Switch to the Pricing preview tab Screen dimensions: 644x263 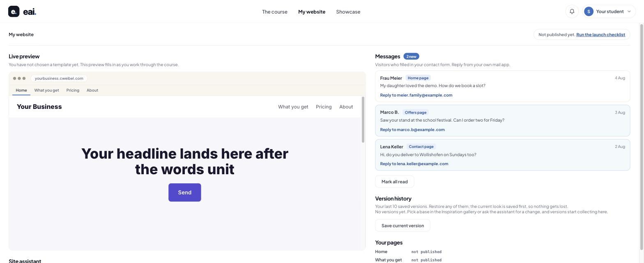click(73, 90)
